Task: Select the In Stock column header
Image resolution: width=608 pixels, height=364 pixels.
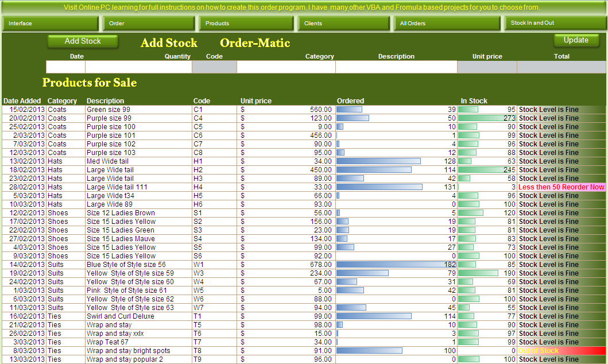Action: click(x=474, y=101)
